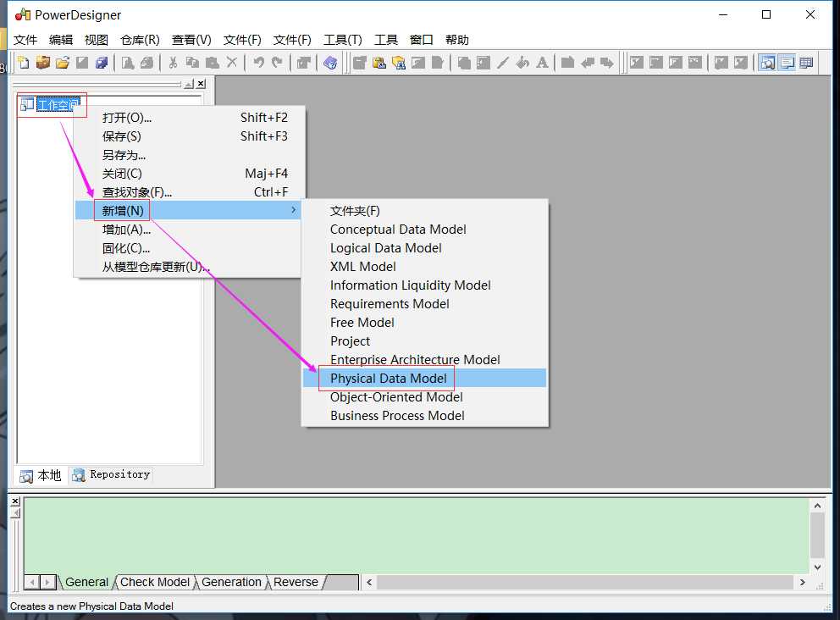Choose 保存(S) in context menu
Viewport: 840px width, 620px height.
pos(189,136)
